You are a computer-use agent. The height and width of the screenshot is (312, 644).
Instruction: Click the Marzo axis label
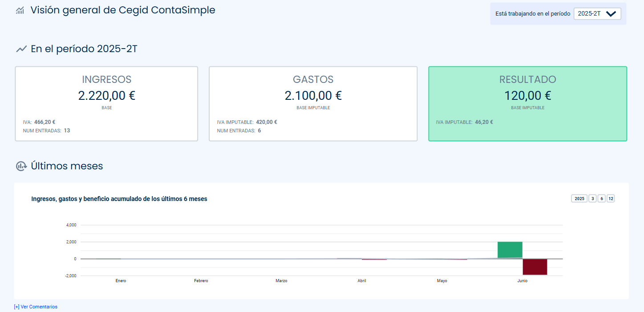[281, 281]
